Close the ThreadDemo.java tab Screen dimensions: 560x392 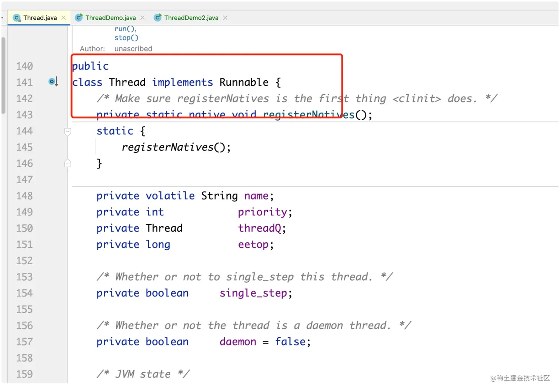point(143,18)
